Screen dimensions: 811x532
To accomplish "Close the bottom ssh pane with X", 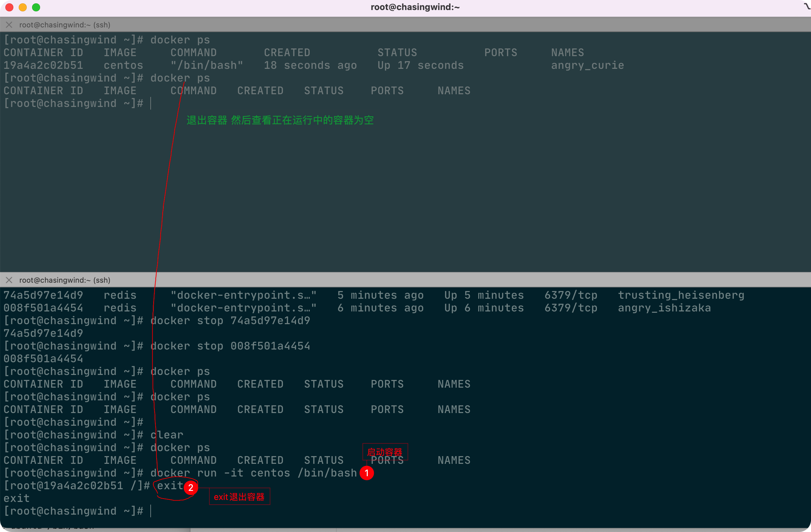I will pyautogui.click(x=9, y=280).
